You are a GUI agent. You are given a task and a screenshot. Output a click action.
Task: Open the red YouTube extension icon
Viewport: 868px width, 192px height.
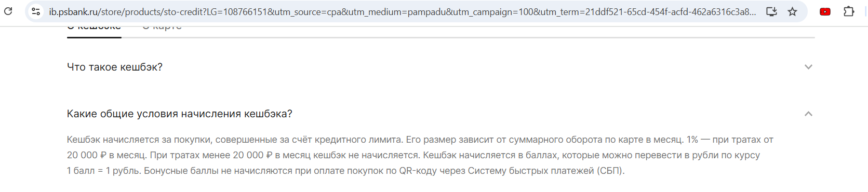(825, 11)
